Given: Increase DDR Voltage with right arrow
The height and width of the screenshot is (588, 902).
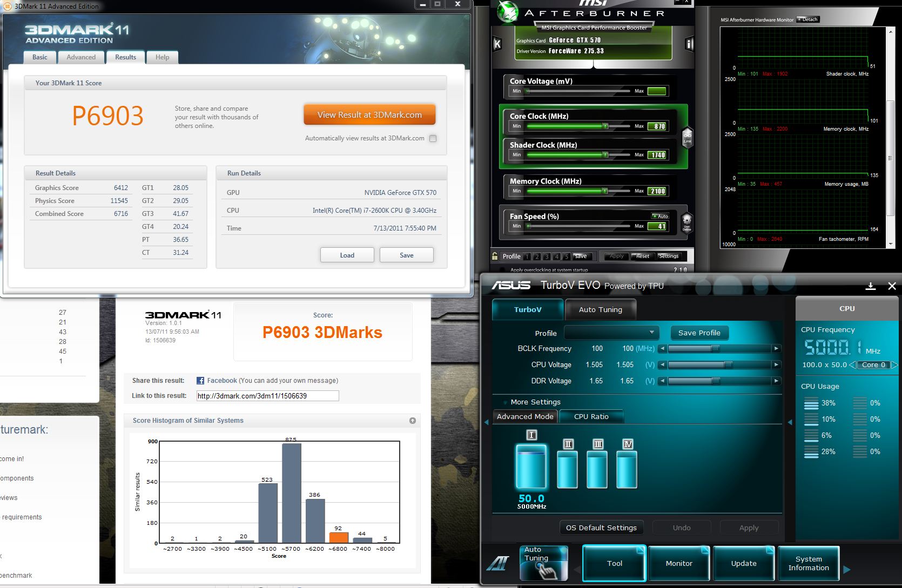Looking at the screenshot, I should point(776,381).
